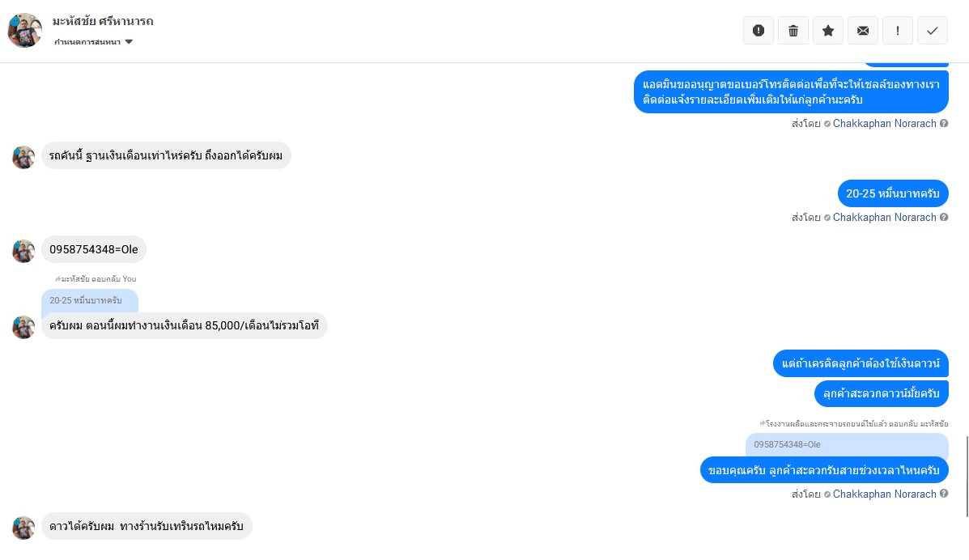Click the quoted light-blue 20-25 reply preview

[89, 300]
